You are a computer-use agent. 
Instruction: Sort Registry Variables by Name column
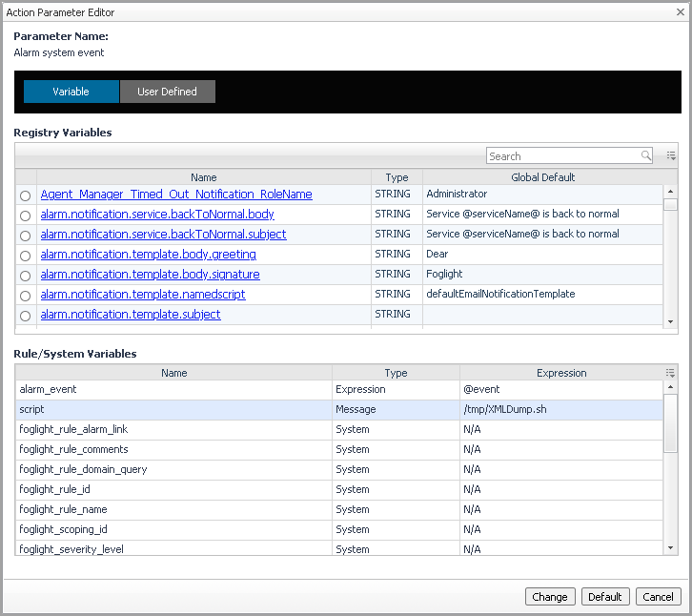coord(203,177)
